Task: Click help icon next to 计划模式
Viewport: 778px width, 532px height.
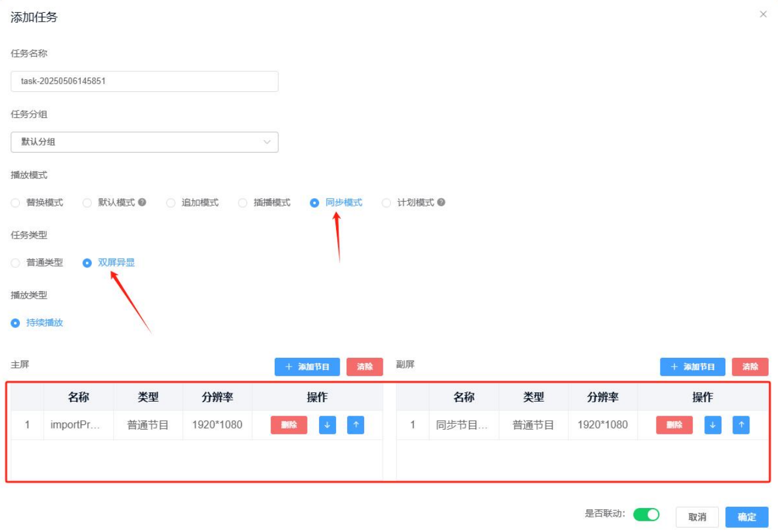Action: (441, 202)
